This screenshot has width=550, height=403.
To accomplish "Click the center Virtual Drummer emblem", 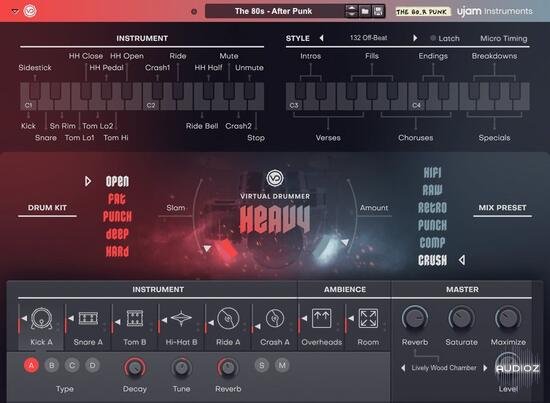I will coord(275,178).
